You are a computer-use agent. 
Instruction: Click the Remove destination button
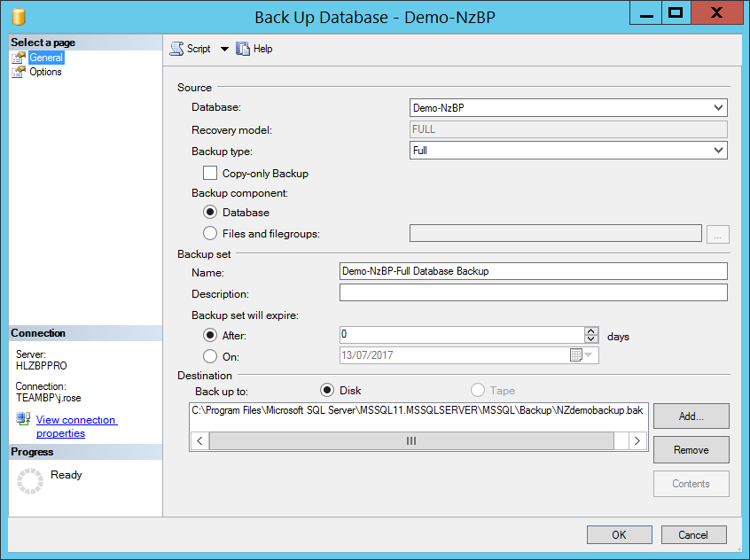point(691,450)
